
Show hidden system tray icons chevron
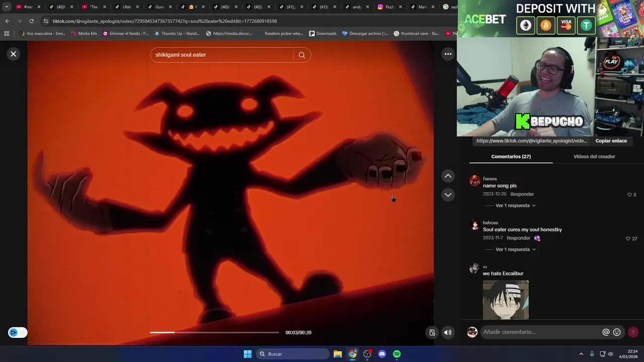(x=581, y=354)
